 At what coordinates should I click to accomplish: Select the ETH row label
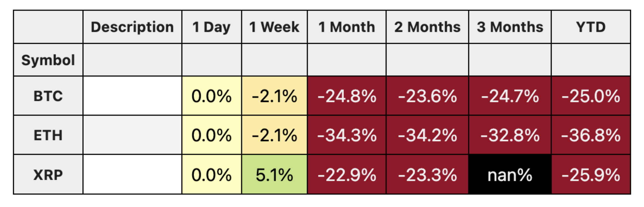[48, 135]
